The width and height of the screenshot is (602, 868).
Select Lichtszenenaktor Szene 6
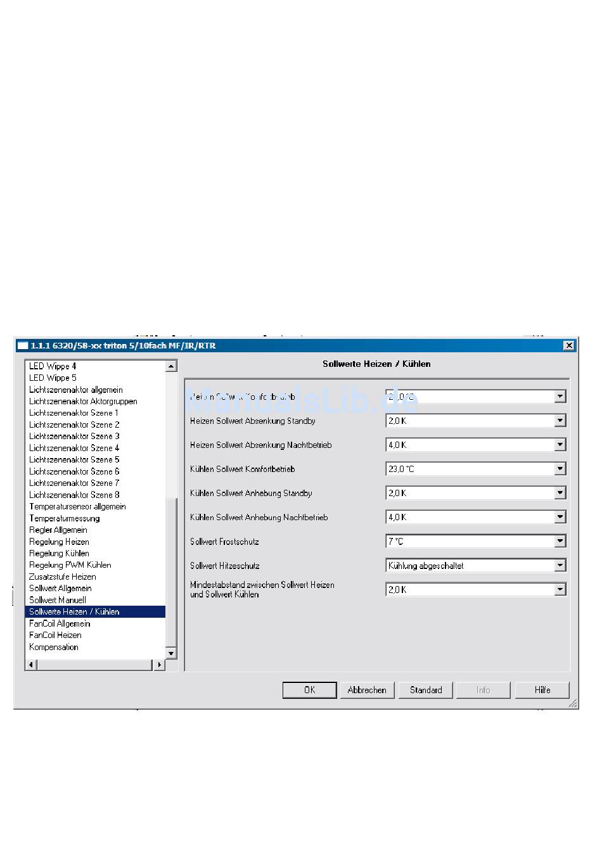(74, 471)
